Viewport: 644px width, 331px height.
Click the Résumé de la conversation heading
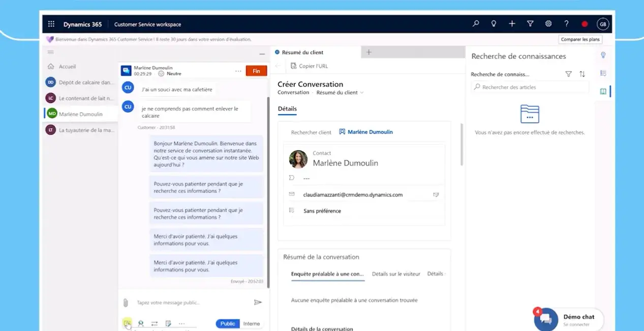pyautogui.click(x=321, y=257)
